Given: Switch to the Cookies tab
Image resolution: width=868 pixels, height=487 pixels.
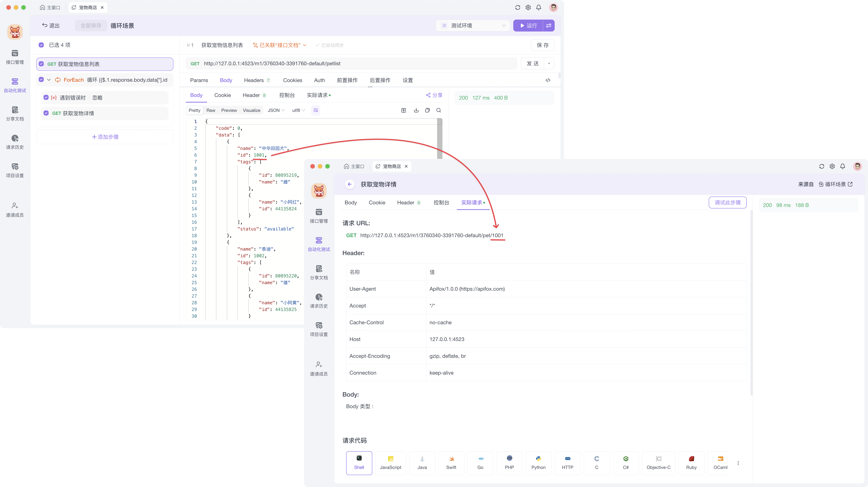Looking at the screenshot, I should (292, 80).
